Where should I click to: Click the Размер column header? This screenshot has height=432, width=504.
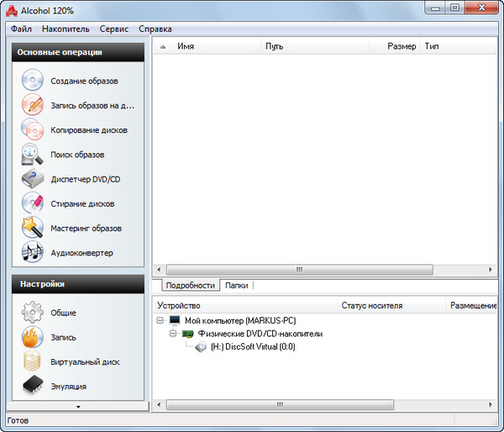click(x=401, y=46)
